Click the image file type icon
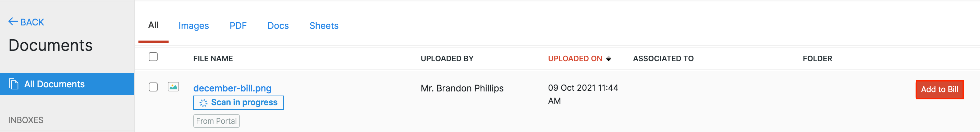 [173, 87]
